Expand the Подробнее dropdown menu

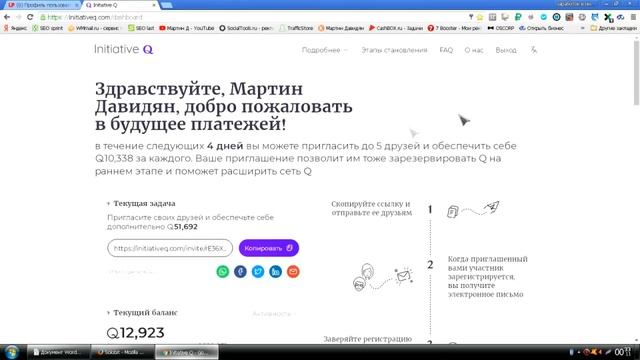tap(324, 50)
